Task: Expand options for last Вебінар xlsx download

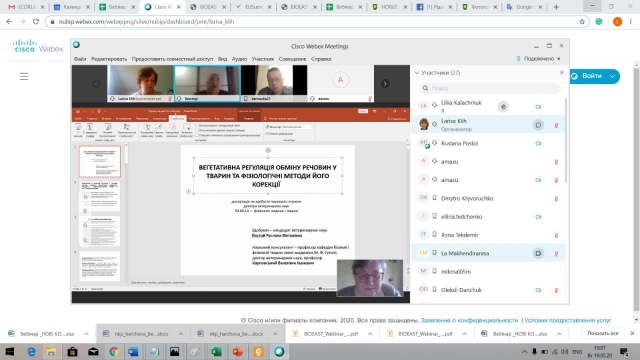Action: coord(559,334)
